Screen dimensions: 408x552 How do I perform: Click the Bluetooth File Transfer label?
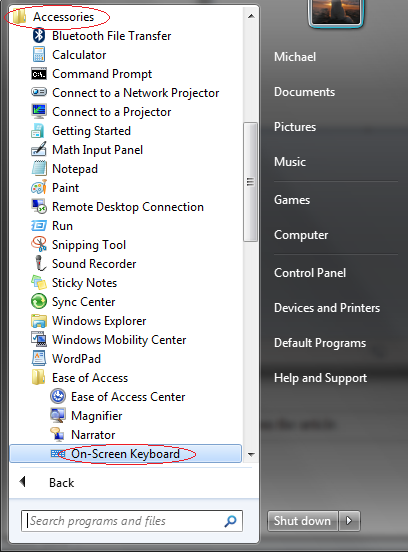111,36
